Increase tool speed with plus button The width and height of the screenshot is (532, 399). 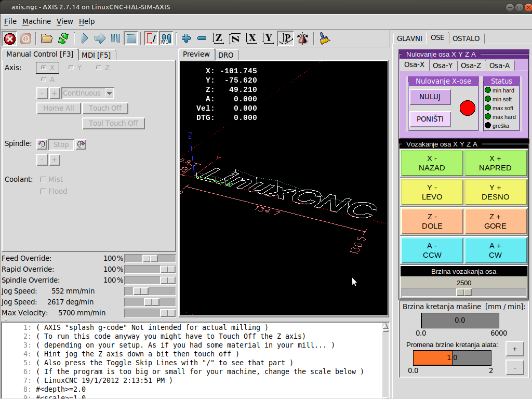(x=515, y=349)
